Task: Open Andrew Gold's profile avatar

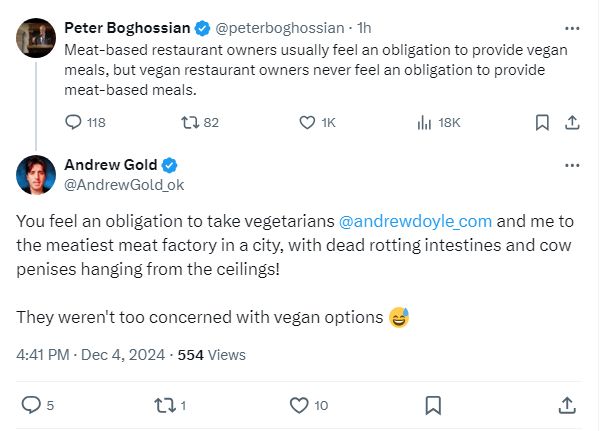Action: tap(36, 175)
